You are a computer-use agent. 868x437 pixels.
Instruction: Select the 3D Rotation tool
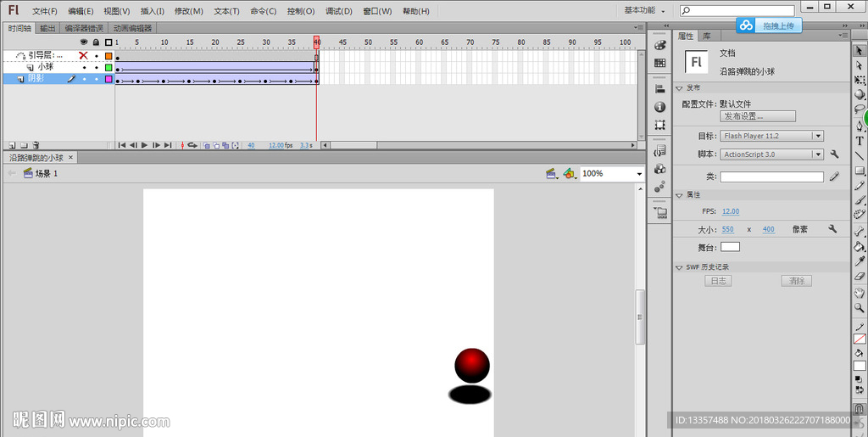pos(860,95)
